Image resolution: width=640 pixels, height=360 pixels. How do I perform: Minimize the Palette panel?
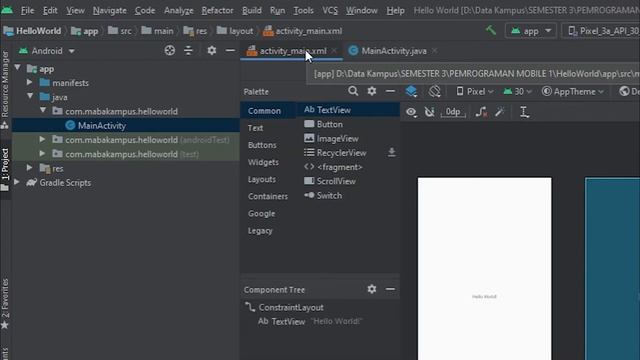pos(390,91)
